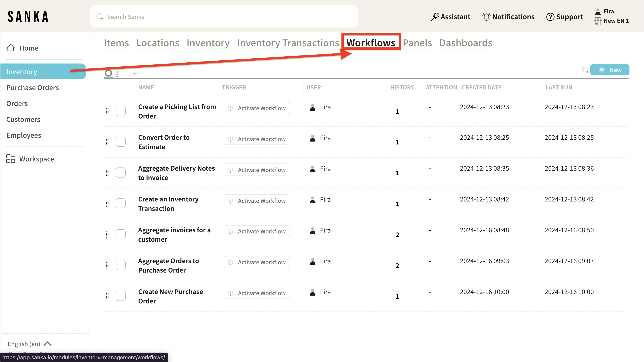Screen dimensions: 644x362
Task: Click the three-dot view options icon
Action: coord(117,74)
